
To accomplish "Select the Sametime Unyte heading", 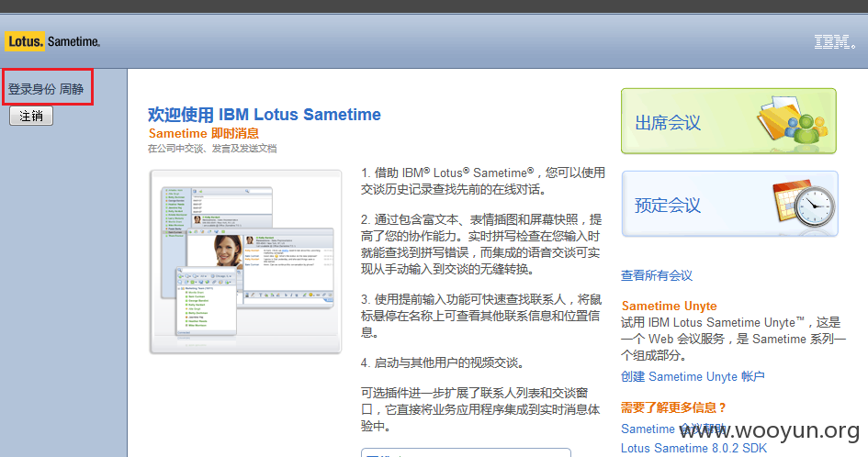I will (669, 306).
